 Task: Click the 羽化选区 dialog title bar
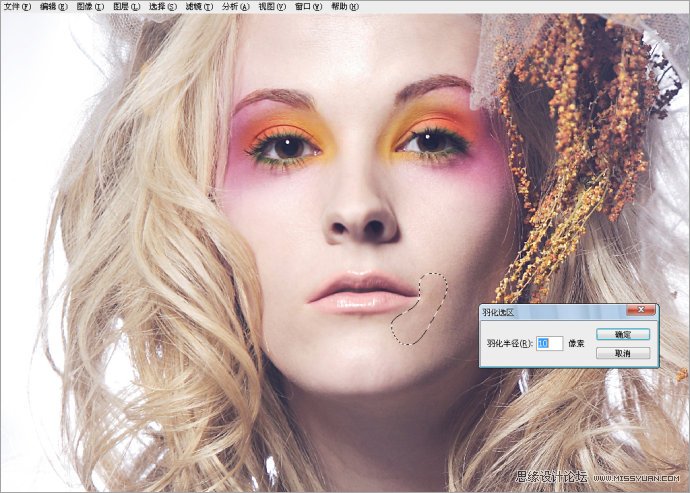(x=550, y=312)
